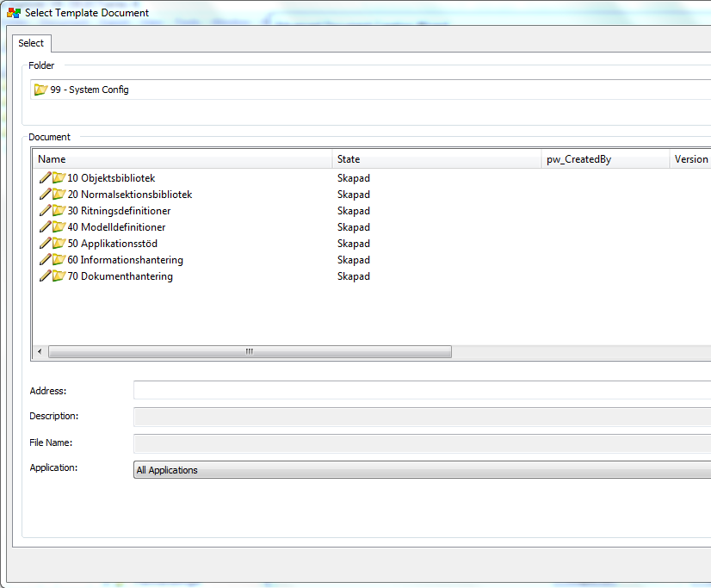Click the document list horizontal scrollbar thumb

pyautogui.click(x=250, y=351)
